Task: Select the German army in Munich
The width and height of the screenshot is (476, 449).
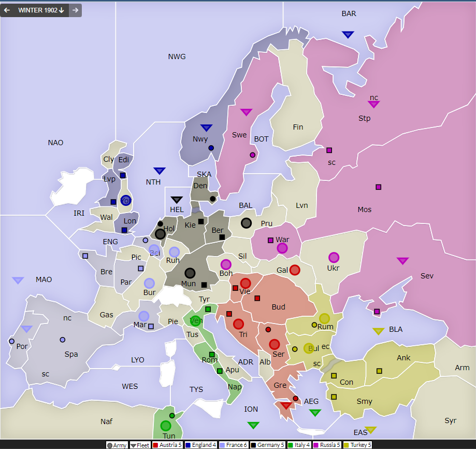Action: pos(190,273)
